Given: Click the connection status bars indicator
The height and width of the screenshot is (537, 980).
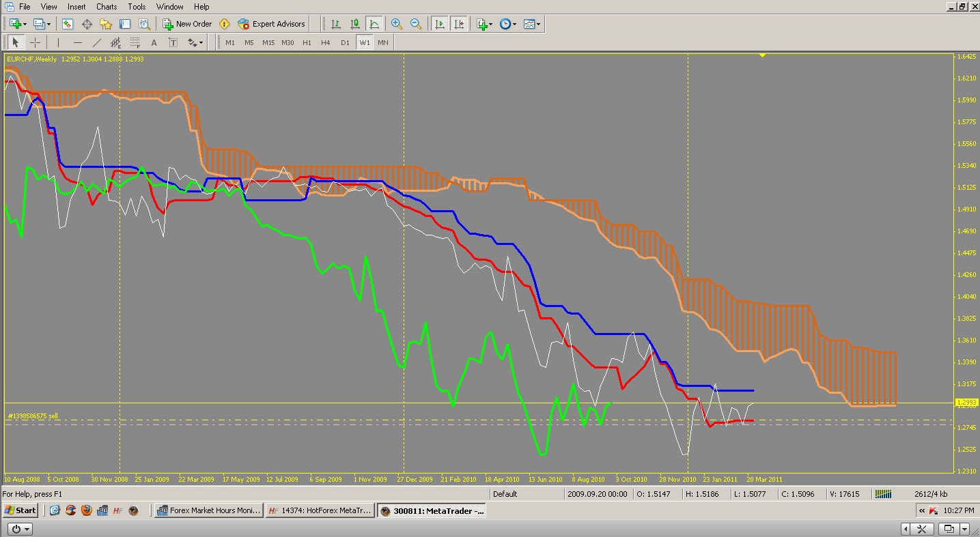Looking at the screenshot, I should click(883, 493).
